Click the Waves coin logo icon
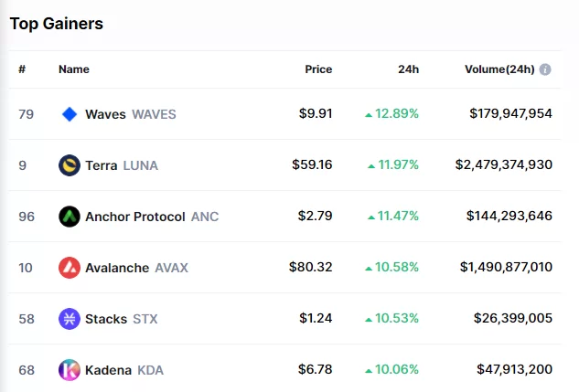Image resolution: width=579 pixels, height=392 pixels. click(x=70, y=114)
